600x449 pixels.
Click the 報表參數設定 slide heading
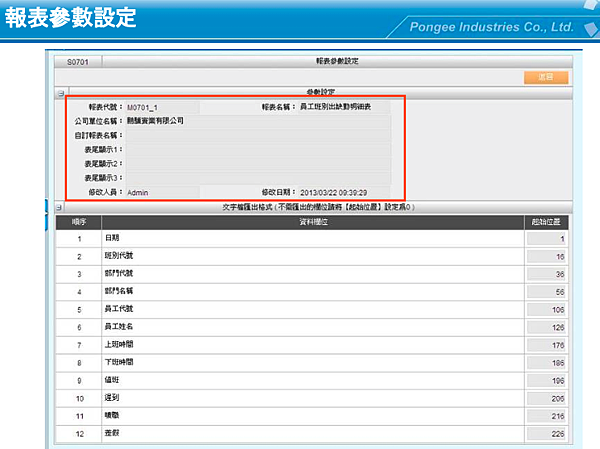pos(70,17)
